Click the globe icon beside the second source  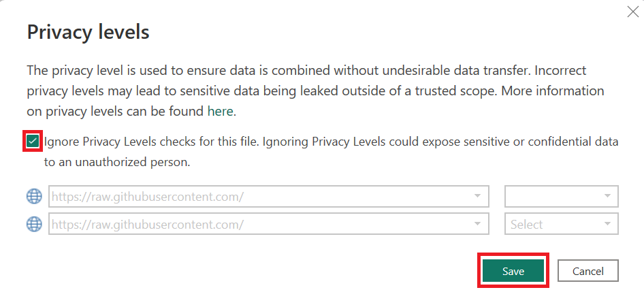[34, 224]
